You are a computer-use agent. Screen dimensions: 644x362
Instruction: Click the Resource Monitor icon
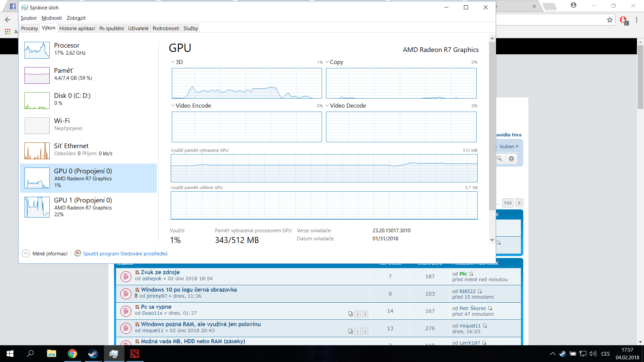pos(78,253)
